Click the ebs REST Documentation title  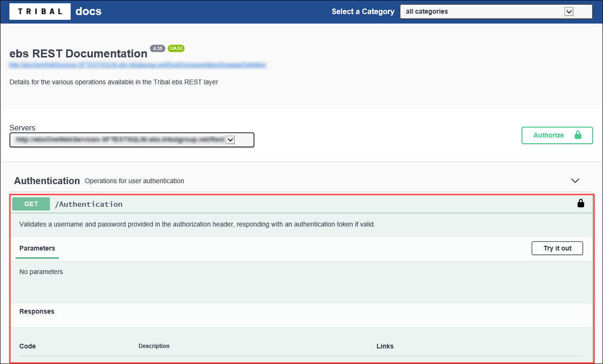point(78,54)
